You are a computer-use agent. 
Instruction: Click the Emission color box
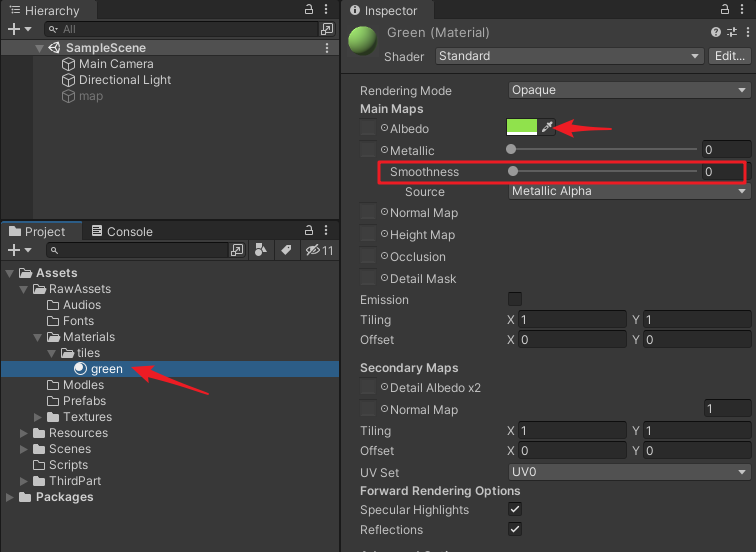pyautogui.click(x=514, y=299)
